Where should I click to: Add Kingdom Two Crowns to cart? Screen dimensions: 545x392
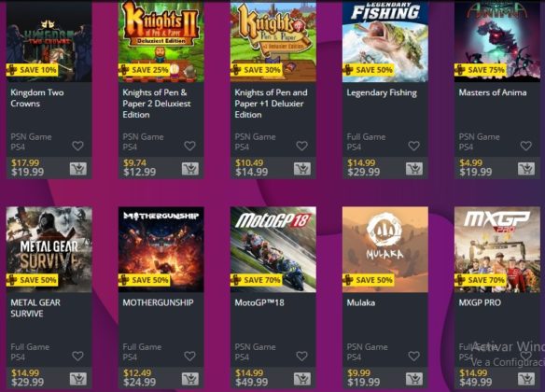[x=78, y=169]
